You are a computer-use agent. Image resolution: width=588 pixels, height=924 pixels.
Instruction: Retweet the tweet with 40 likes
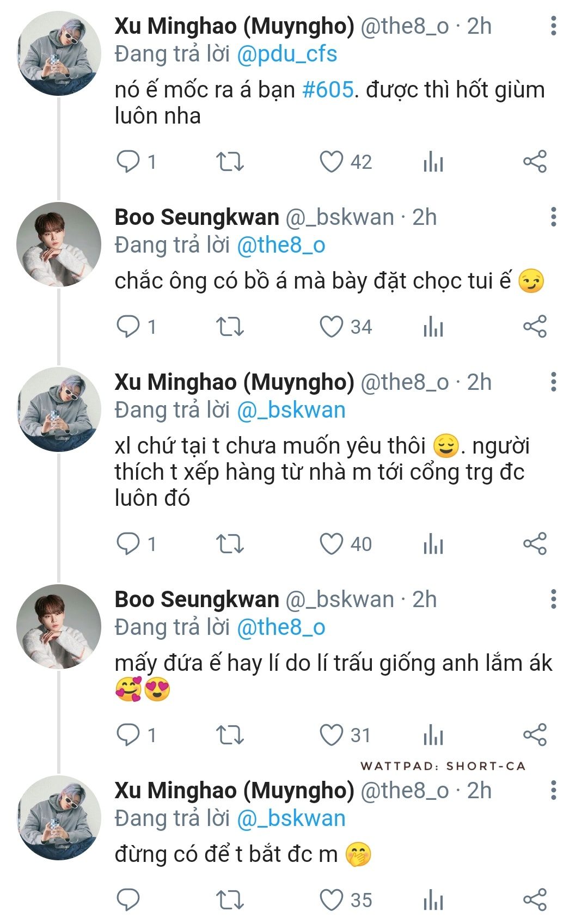(x=230, y=544)
